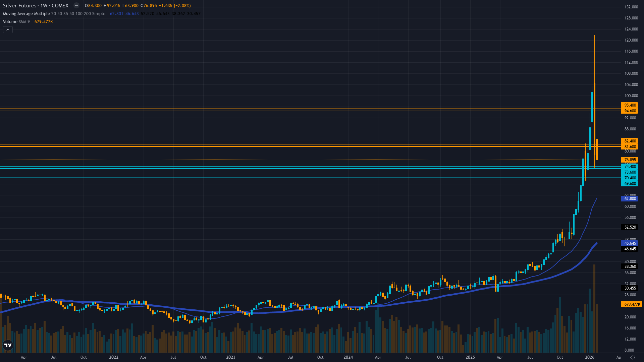Screen dimensions: 644x362
Task: Click the 2026 label on time axis
Action: click(x=590, y=357)
